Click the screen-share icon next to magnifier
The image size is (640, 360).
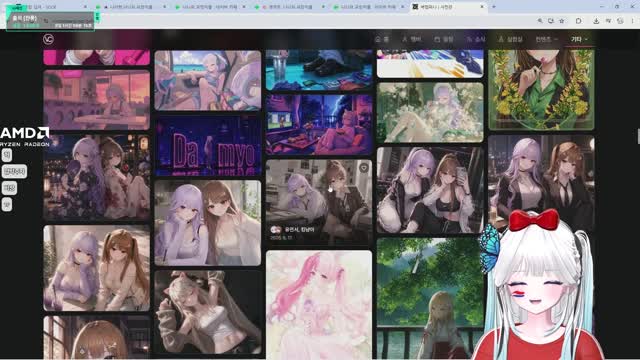[551, 21]
